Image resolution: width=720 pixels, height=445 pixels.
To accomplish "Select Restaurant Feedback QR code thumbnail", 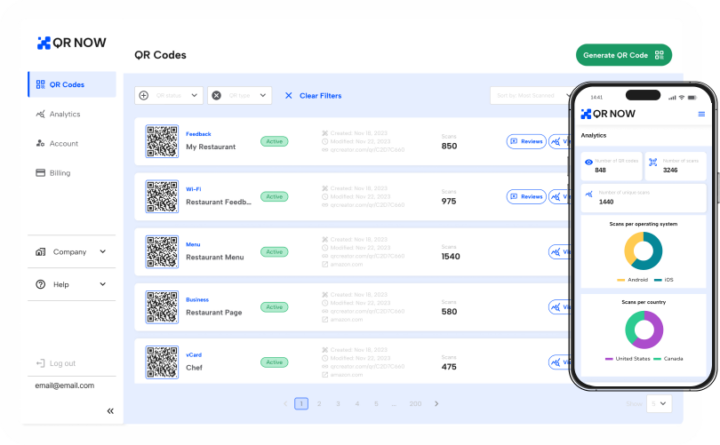I will (x=162, y=197).
